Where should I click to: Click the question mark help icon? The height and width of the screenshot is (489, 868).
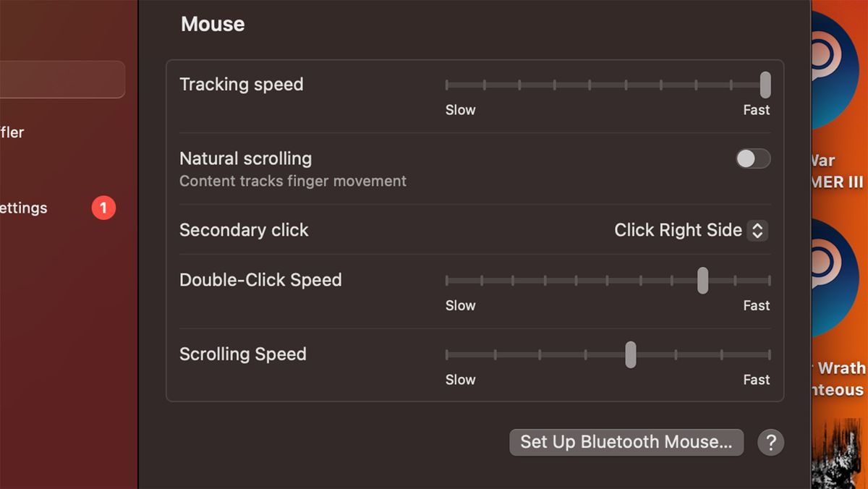[x=770, y=442]
